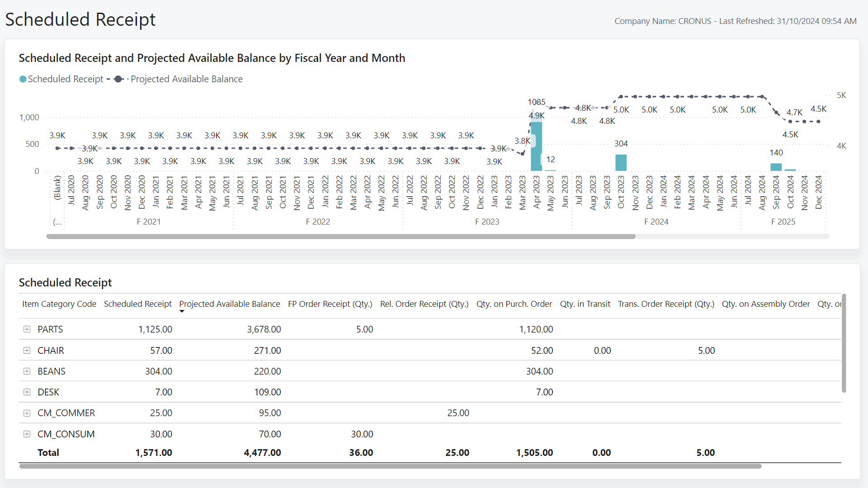
Task: Expand the CM_CONSUM category row
Action: point(27,434)
